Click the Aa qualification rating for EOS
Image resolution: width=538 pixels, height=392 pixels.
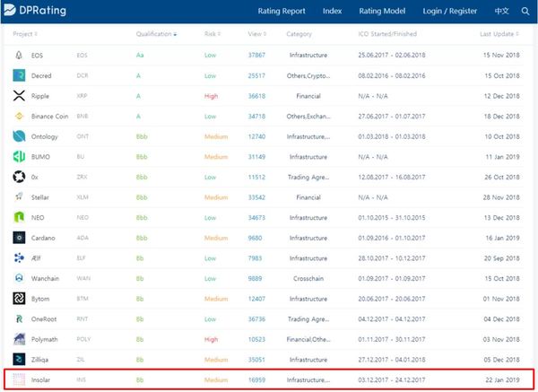pos(140,55)
